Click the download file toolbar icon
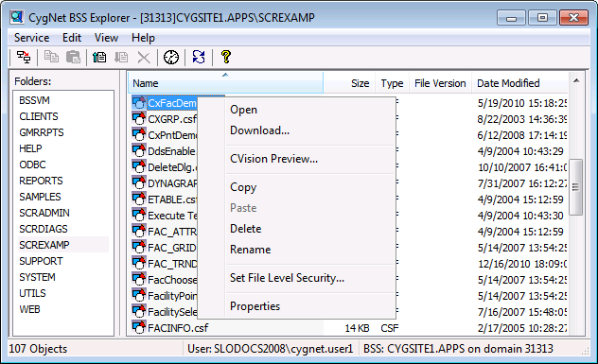 (x=121, y=57)
